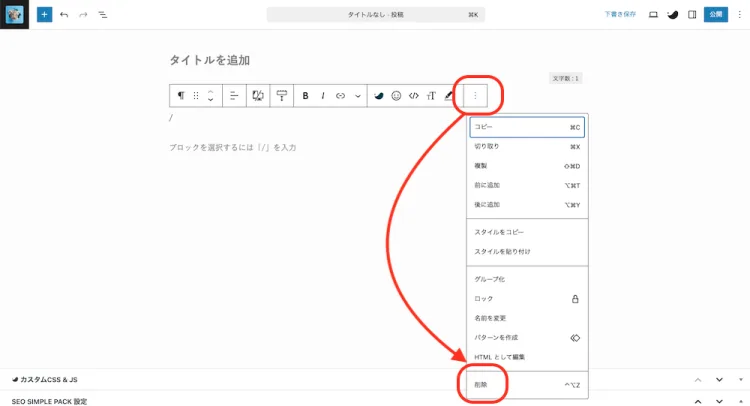Select スタイルをコピー menu entry
Viewport: 750px width, 406px height.
pos(527,232)
